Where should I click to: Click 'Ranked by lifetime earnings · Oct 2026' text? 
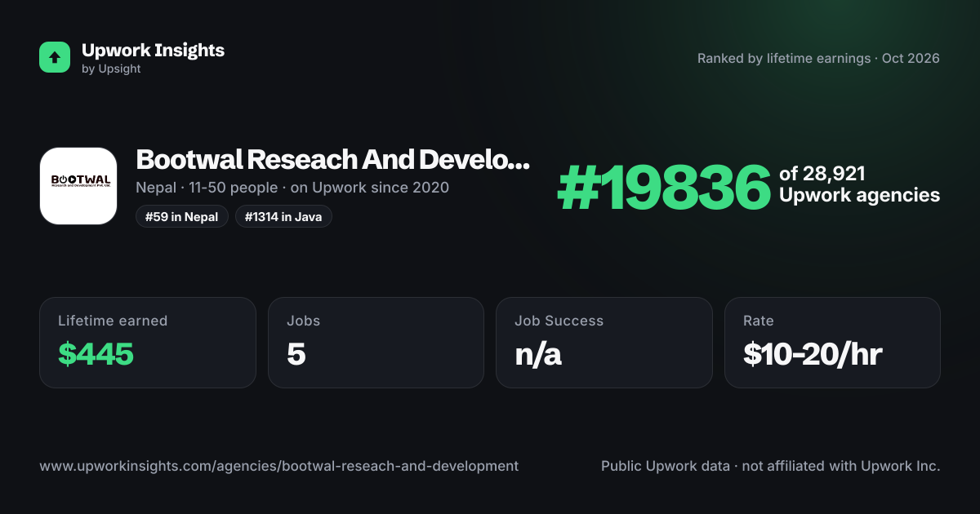tap(818, 59)
